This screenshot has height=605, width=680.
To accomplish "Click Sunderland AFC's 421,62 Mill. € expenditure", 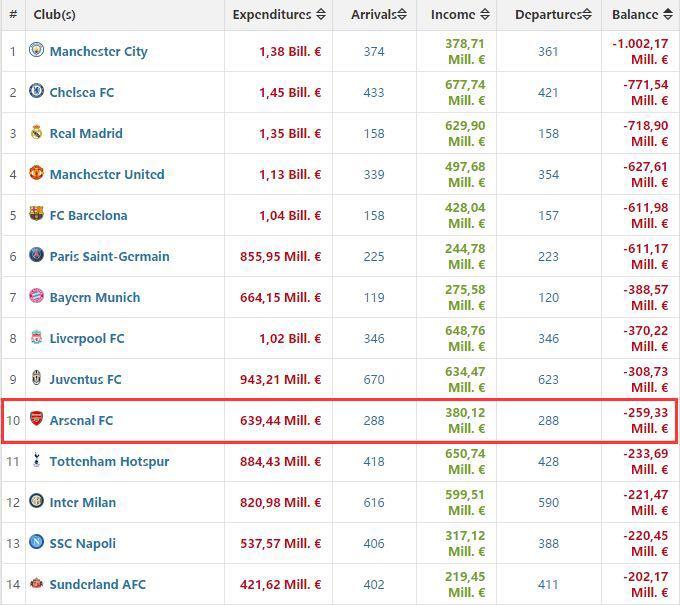I will pyautogui.click(x=281, y=585).
